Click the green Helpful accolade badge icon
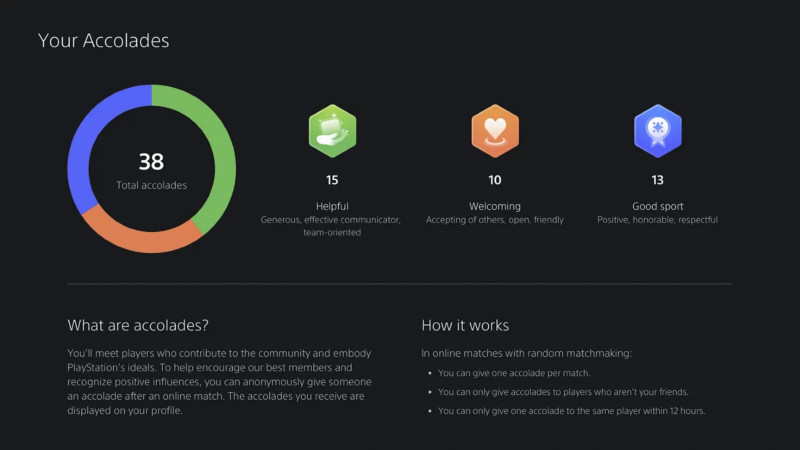Screen dimensions: 800x450 pyautogui.click(x=332, y=131)
